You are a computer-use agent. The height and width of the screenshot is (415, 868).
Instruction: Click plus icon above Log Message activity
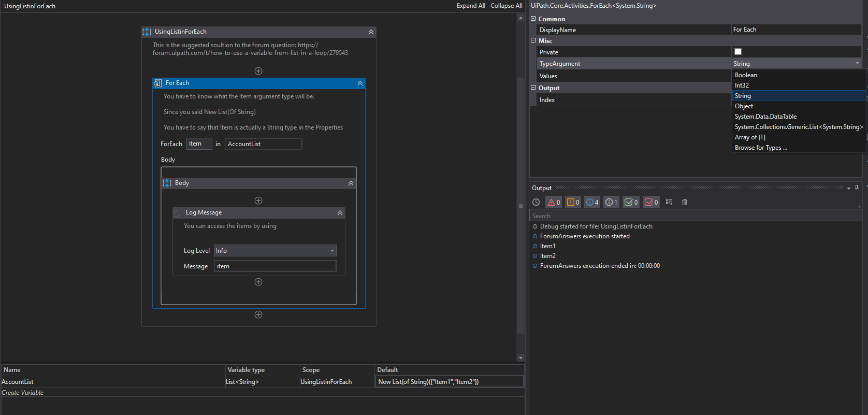coord(258,201)
